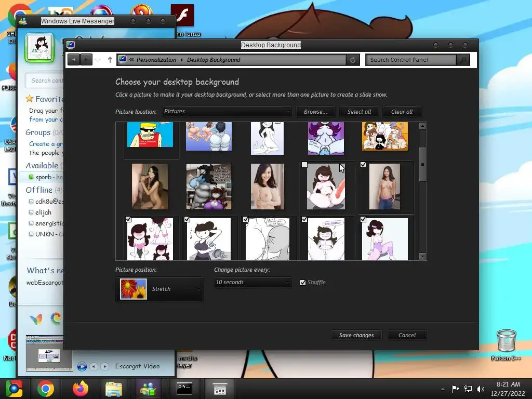The width and height of the screenshot is (532, 399).
Task: Open Google Chrome from the taskbar
Action: [46, 389]
